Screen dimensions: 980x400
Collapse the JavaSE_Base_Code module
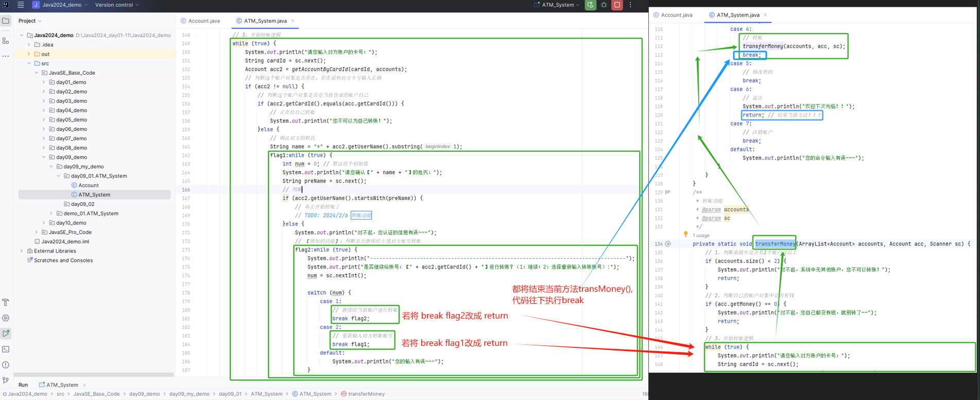[37, 73]
